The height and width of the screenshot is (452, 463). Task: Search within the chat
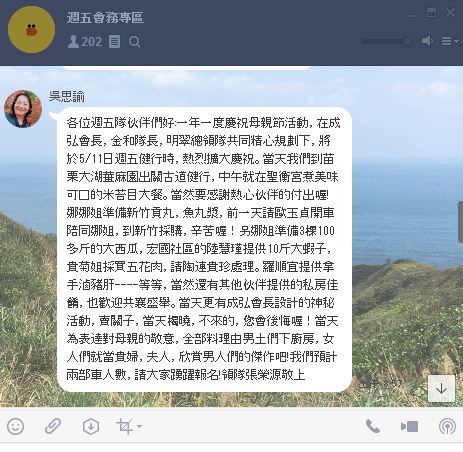click(x=134, y=42)
